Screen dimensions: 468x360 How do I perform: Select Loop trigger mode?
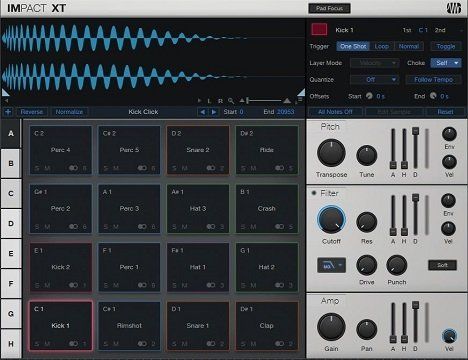pyautogui.click(x=382, y=46)
